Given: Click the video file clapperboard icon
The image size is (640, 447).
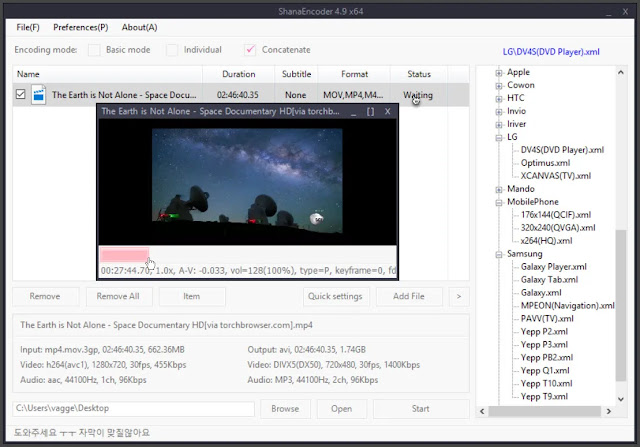Looking at the screenshot, I should [38, 95].
